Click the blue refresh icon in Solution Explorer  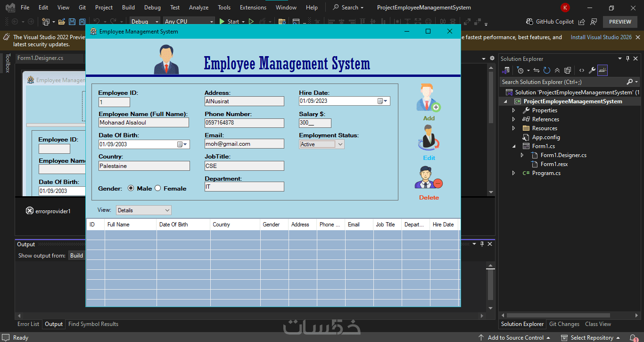(546, 70)
